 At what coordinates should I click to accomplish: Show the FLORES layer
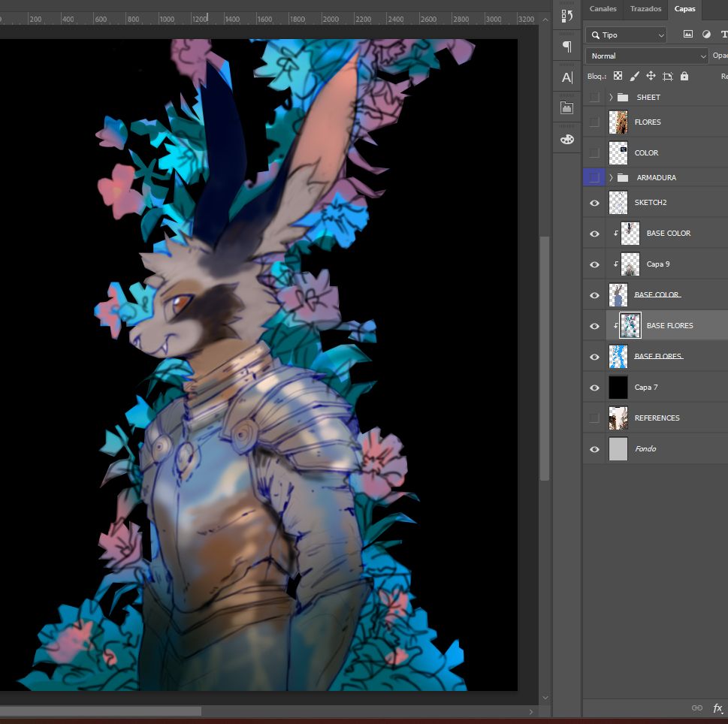coord(594,122)
